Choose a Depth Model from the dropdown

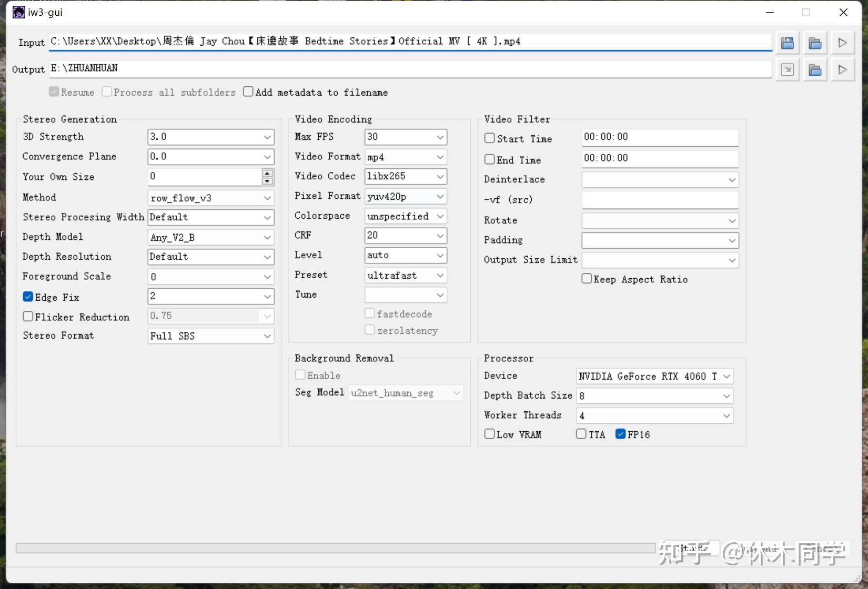click(x=211, y=237)
